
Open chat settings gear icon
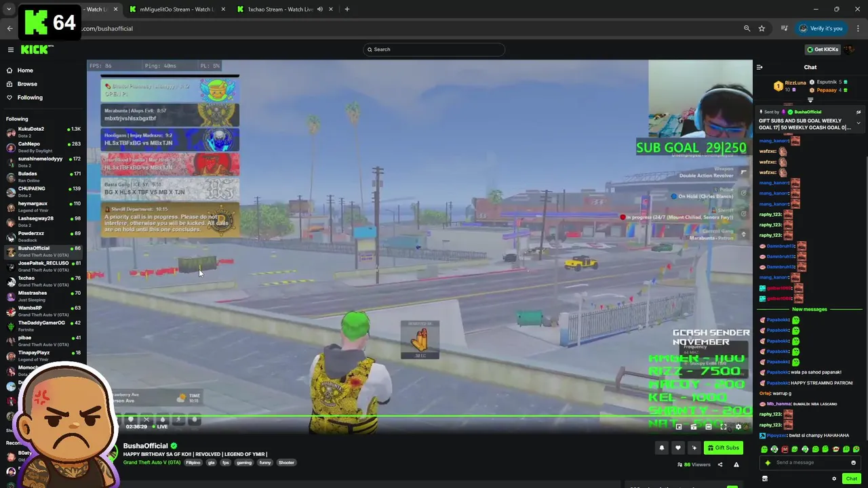click(x=834, y=479)
